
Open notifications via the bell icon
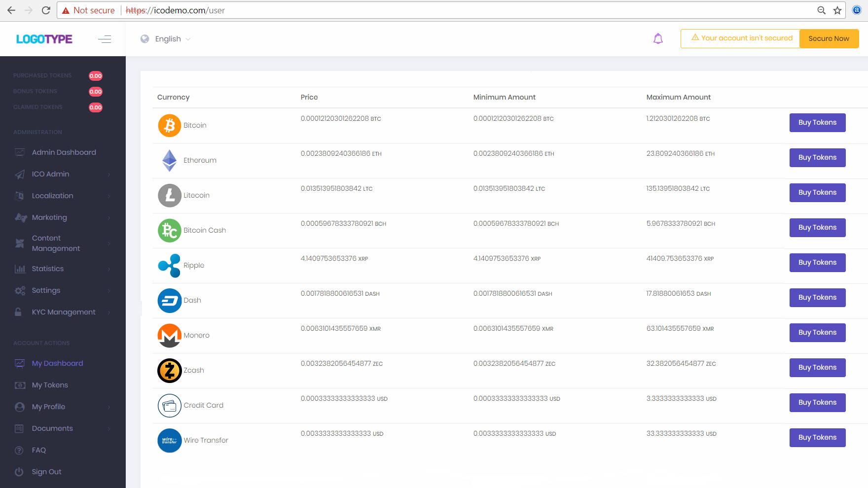[x=658, y=38]
